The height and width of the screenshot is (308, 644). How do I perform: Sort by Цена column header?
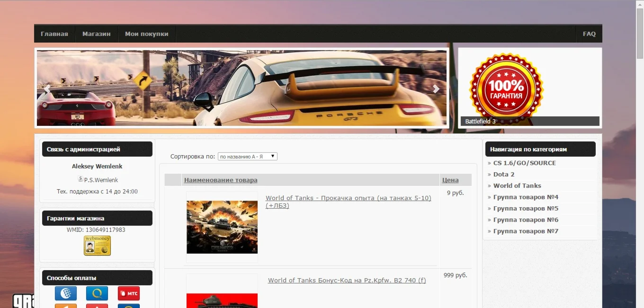click(x=450, y=180)
